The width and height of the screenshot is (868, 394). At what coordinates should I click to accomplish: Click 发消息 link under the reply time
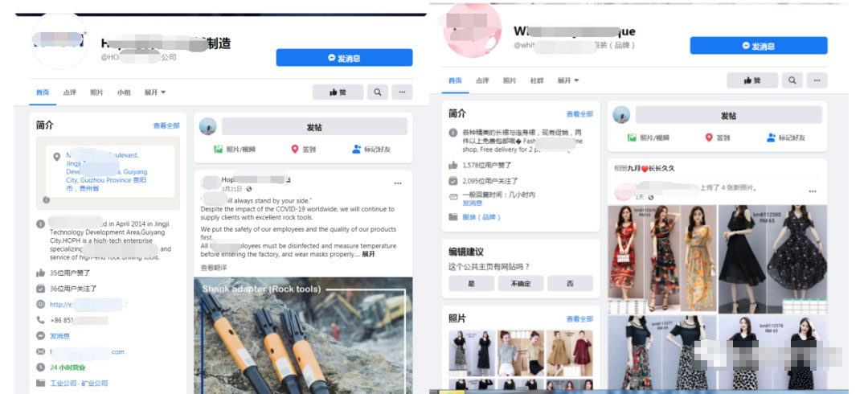(473, 203)
